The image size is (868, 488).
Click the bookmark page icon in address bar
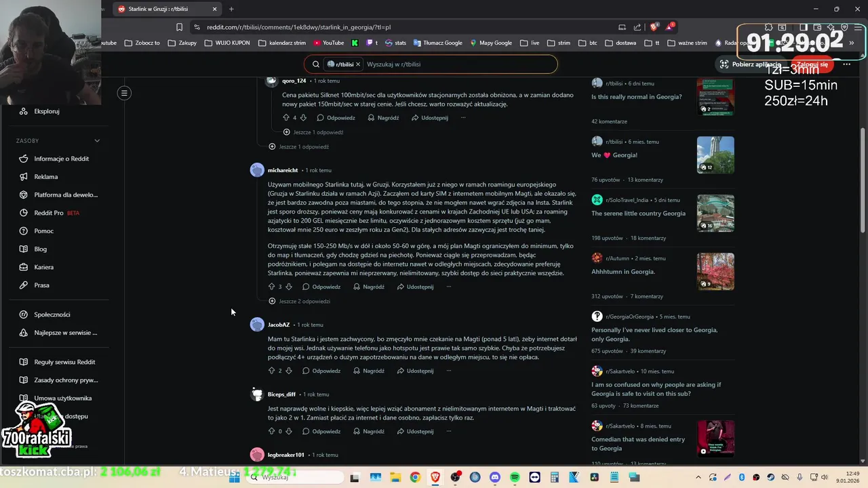coord(179,27)
